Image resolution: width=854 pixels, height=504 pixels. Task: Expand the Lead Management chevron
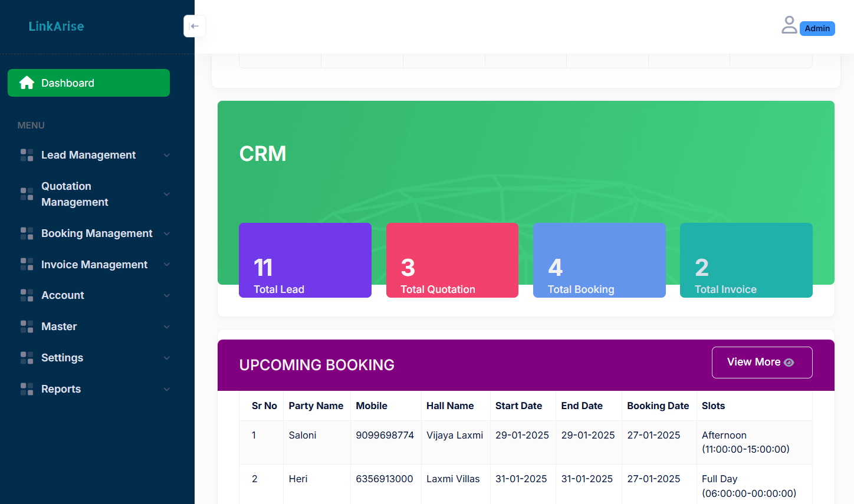tap(167, 155)
